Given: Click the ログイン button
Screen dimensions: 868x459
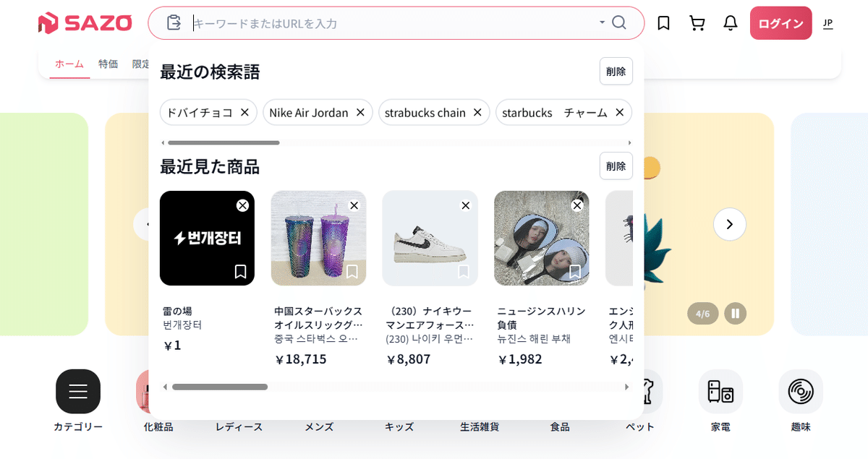Looking at the screenshot, I should (780, 22).
